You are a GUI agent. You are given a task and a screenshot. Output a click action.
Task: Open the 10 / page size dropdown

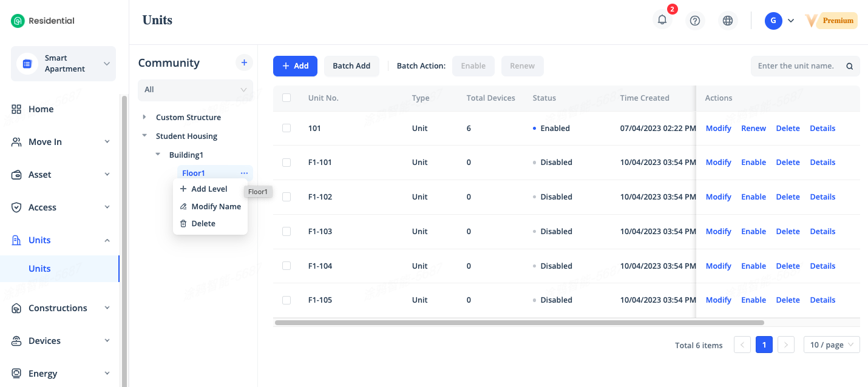coord(831,345)
